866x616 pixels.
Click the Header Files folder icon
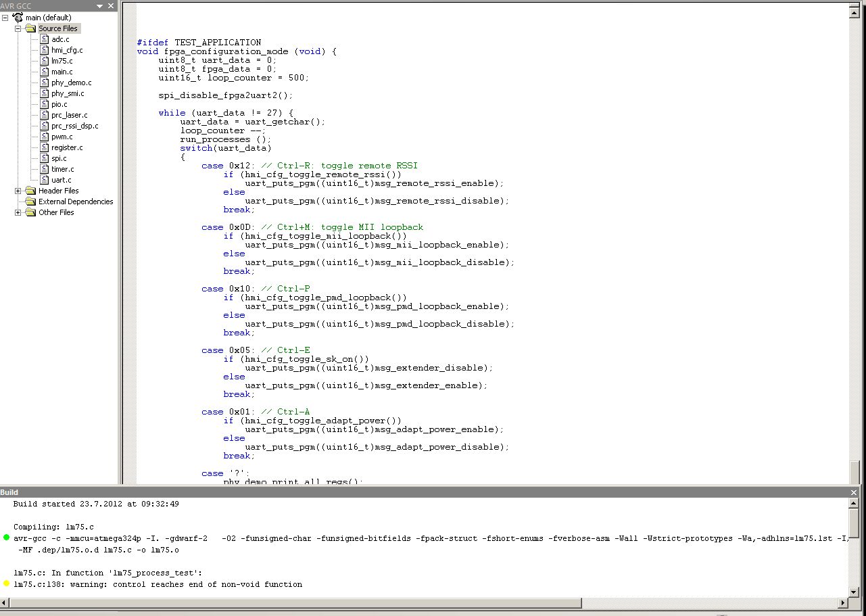[30, 191]
